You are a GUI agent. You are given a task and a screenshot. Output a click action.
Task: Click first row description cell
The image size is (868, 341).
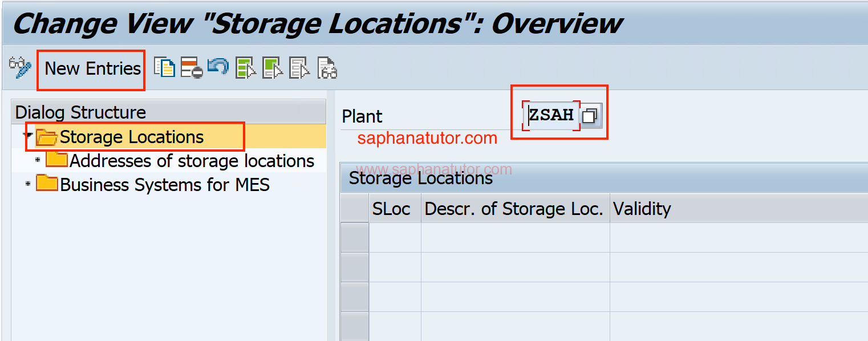coord(515,237)
